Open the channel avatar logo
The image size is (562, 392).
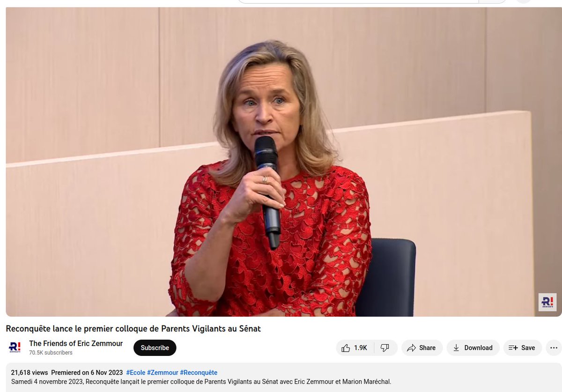tap(15, 348)
